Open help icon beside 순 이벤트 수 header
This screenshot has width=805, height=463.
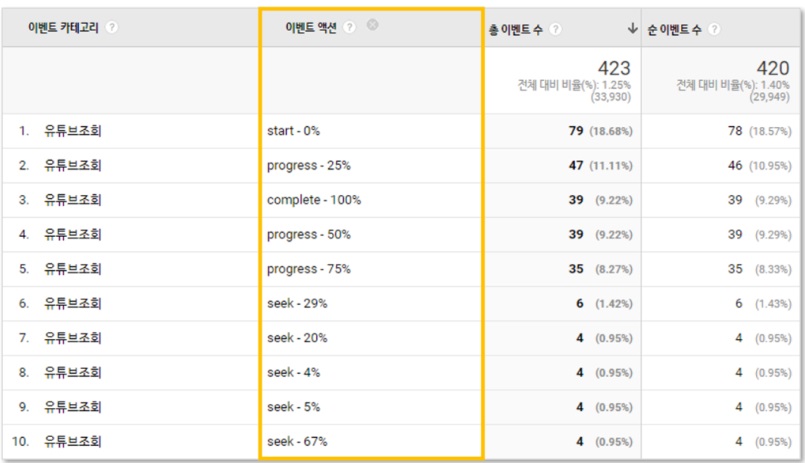(714, 29)
